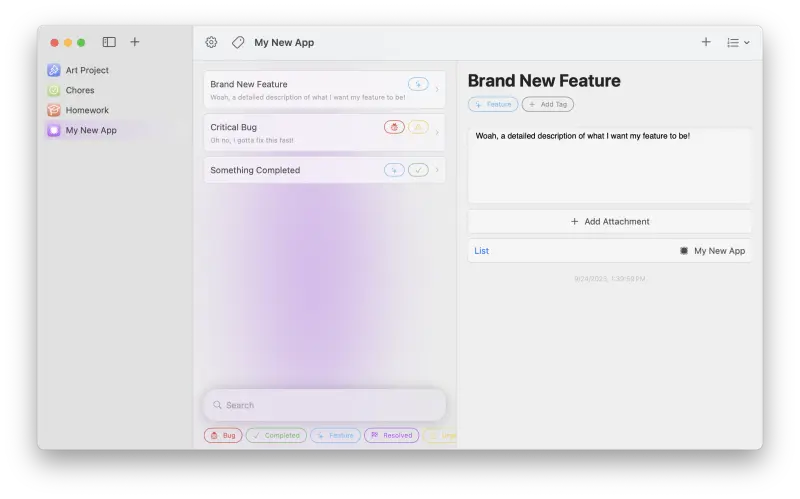Expand the Critical Bug item chevron
The image size is (800, 499).
tap(437, 132)
